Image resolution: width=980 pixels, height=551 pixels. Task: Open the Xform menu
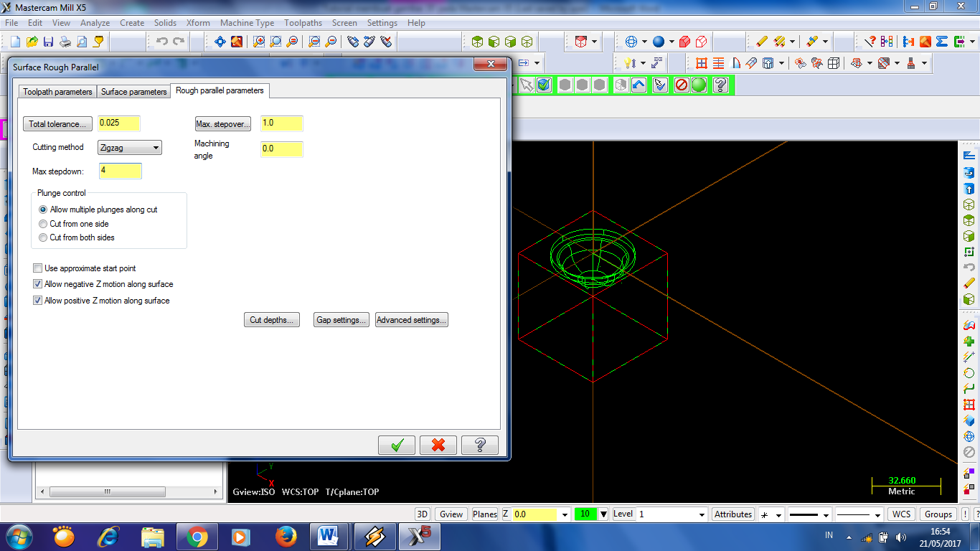tap(198, 23)
